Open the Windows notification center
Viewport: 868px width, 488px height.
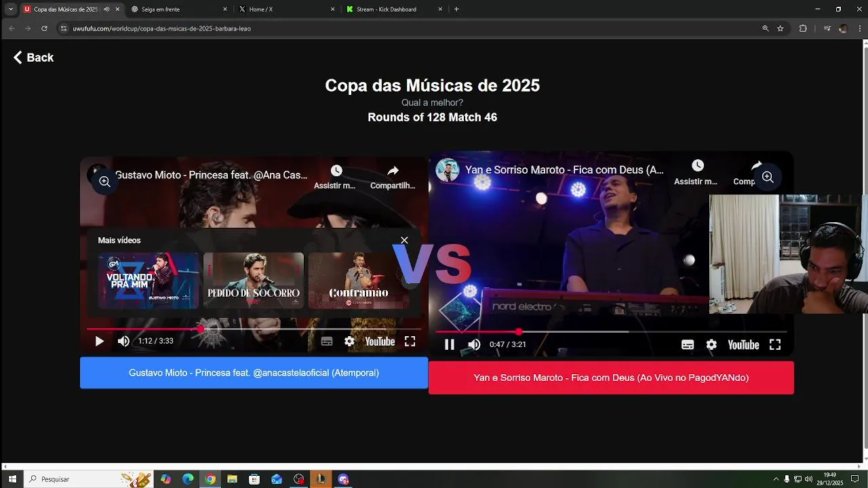pyautogui.click(x=854, y=479)
